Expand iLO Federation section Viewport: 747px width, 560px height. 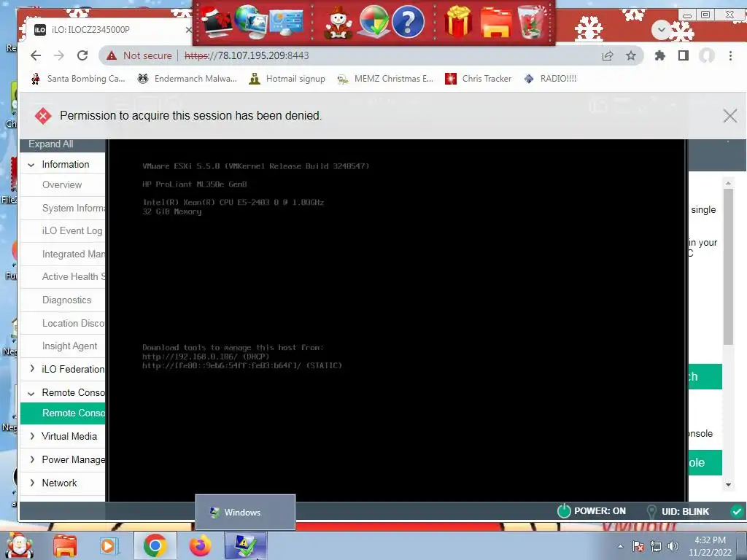[x=32, y=369]
